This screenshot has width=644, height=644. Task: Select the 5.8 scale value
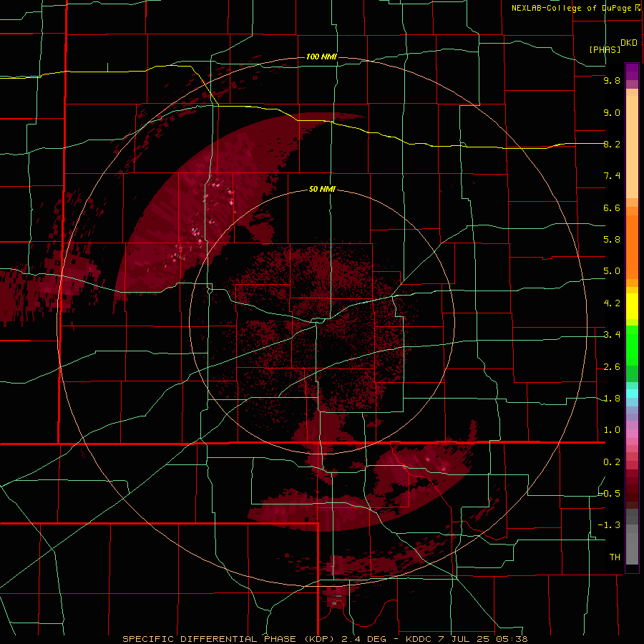pos(612,240)
